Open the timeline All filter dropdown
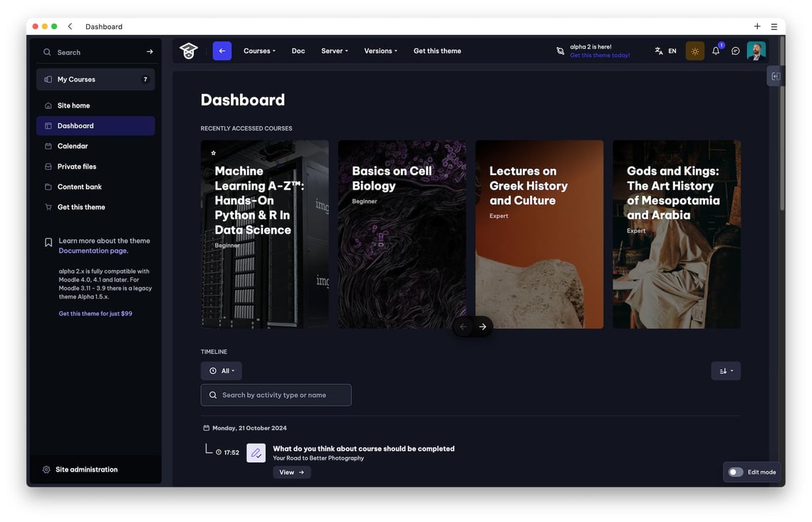This screenshot has width=812, height=522. pyautogui.click(x=222, y=371)
